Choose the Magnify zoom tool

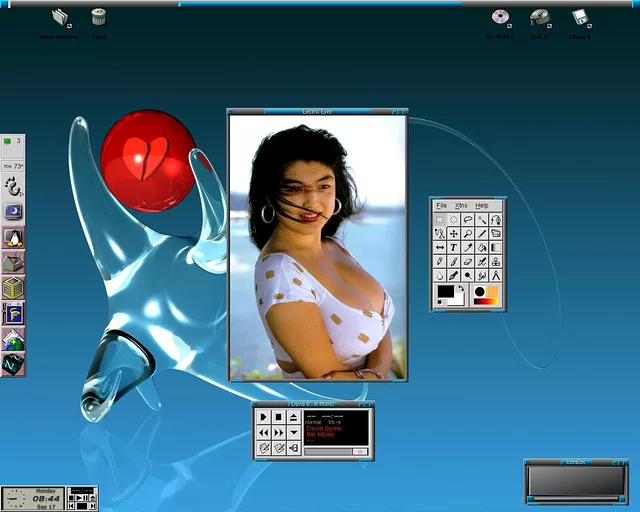pyautogui.click(x=467, y=233)
